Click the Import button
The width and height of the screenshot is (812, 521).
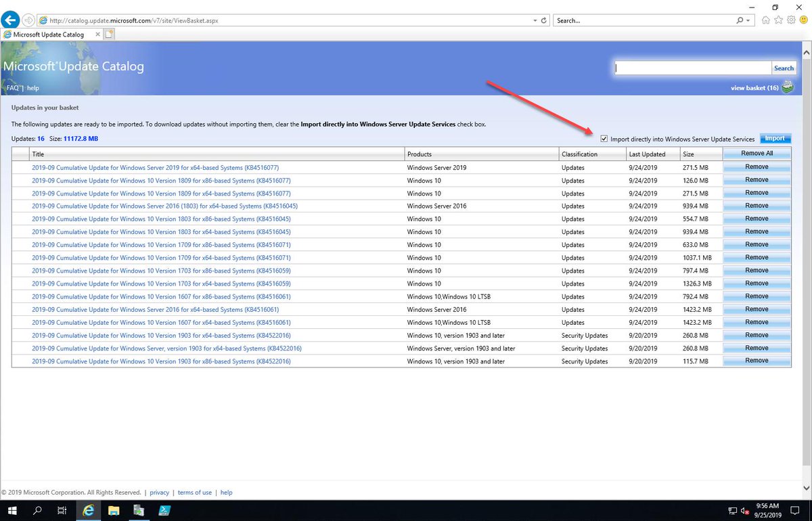(x=775, y=139)
